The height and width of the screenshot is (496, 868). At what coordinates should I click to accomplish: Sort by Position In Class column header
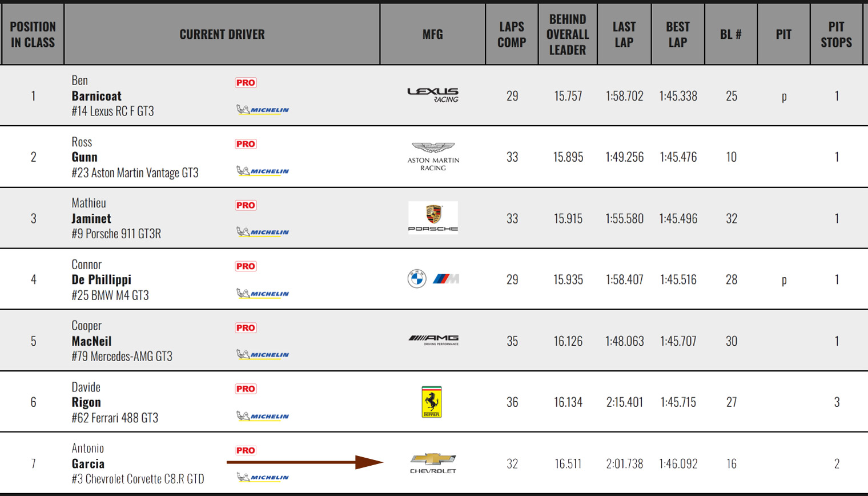point(33,34)
